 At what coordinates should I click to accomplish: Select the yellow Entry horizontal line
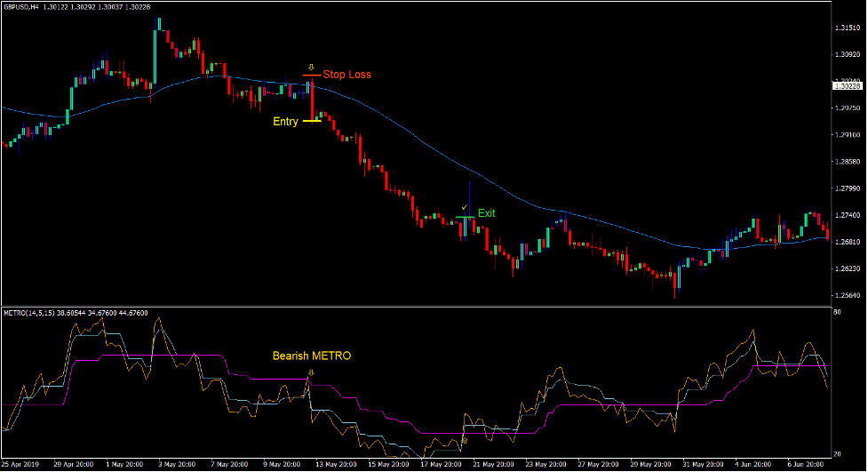(312, 121)
